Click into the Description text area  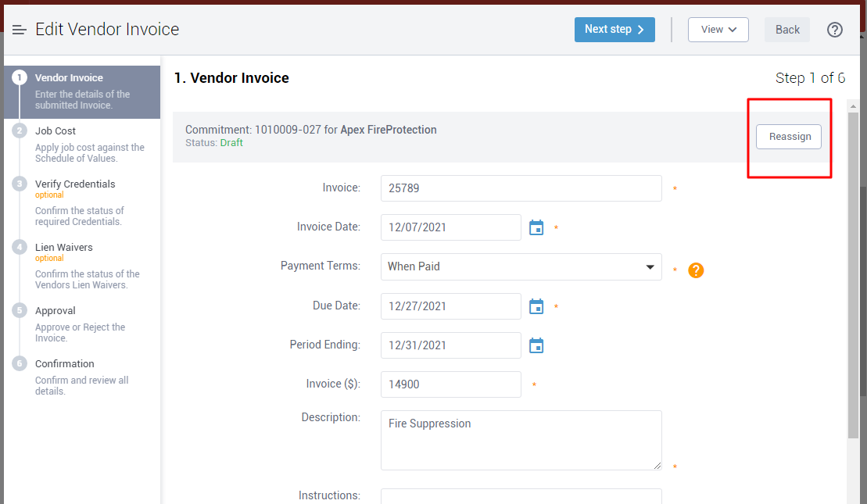coord(521,440)
